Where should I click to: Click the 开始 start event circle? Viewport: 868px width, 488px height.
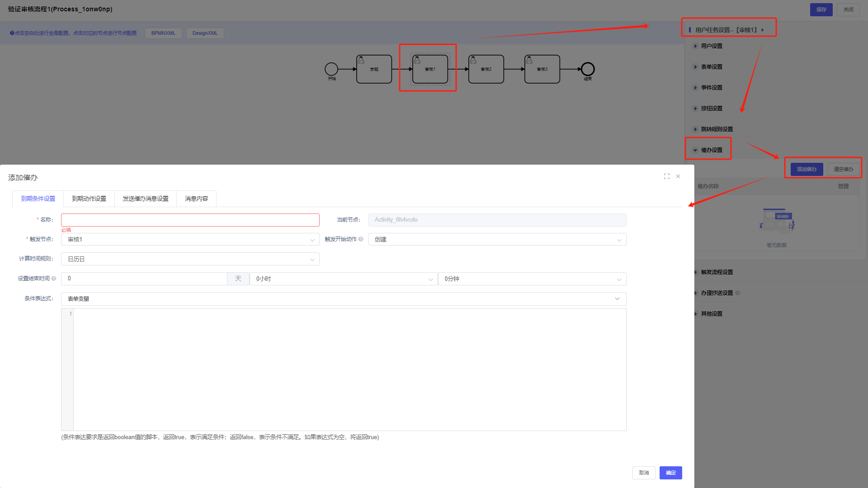tap(331, 69)
